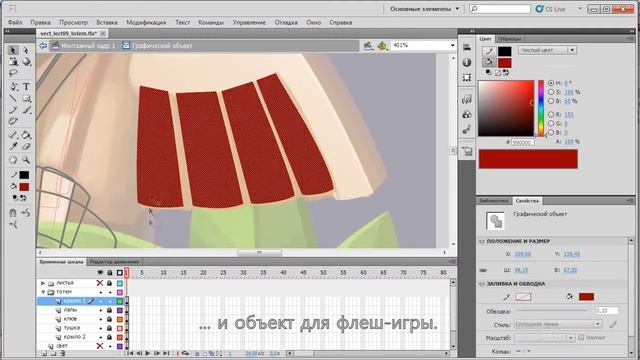Image resolution: width=640 pixels, height=360 pixels.
Task: Select the Eyedropper tool
Action: [13, 146]
